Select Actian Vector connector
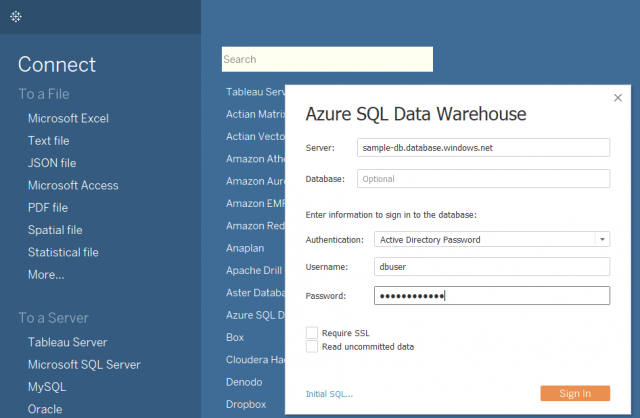Screen dimensions: 640x418 coord(256,137)
